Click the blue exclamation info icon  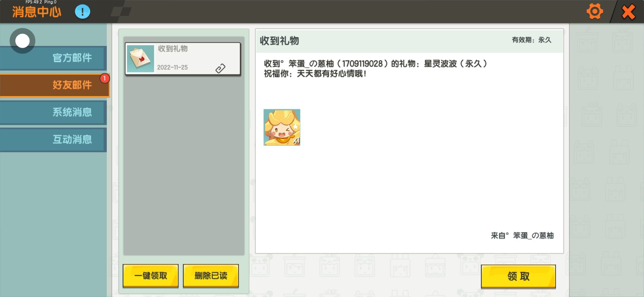(83, 12)
